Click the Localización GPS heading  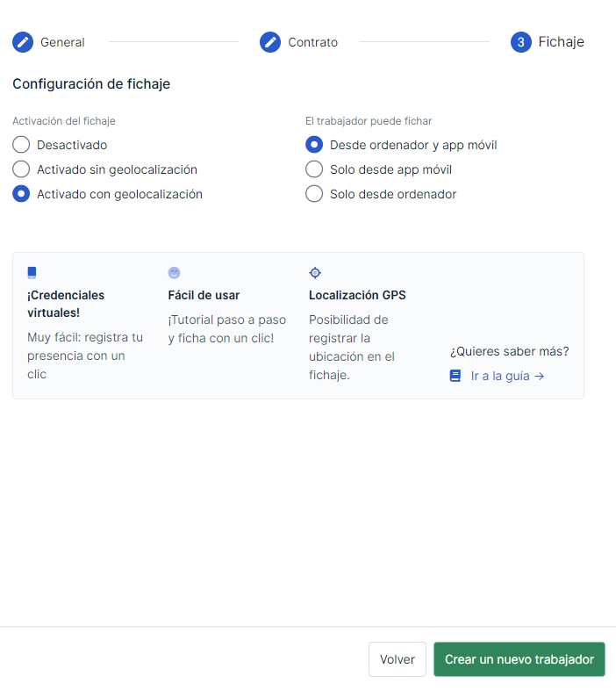tap(357, 295)
